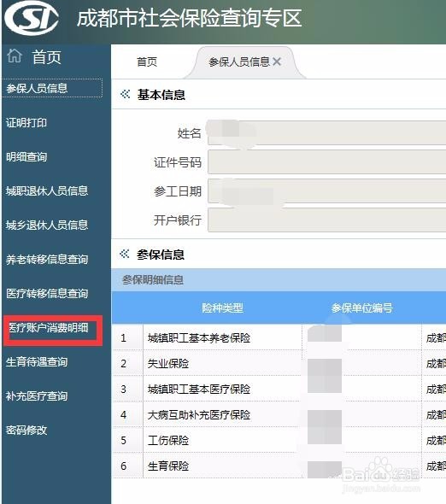Image resolution: width=446 pixels, height=504 pixels.
Task: Open 首页 in the sidebar
Action: pos(47,57)
